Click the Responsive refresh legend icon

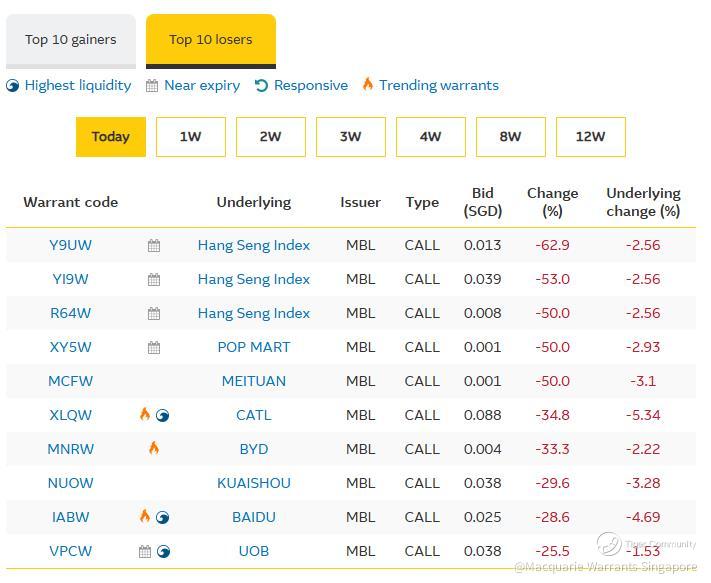click(x=262, y=86)
